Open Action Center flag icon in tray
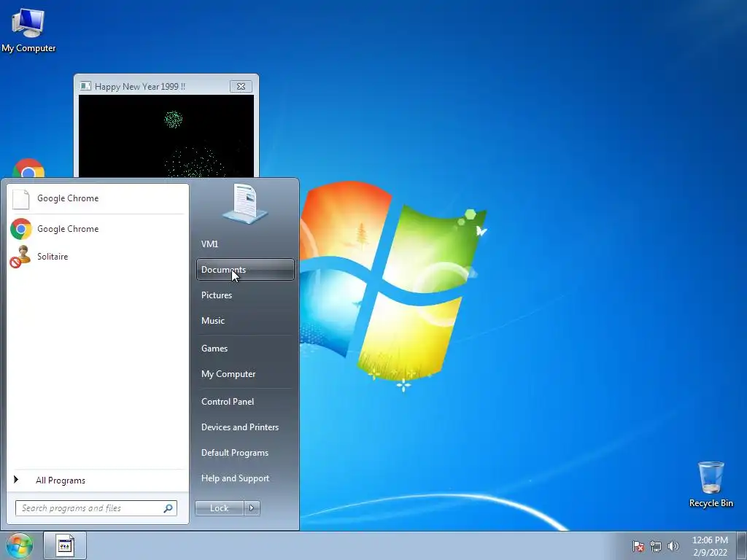Screen dimensions: 747x560 tap(638, 546)
